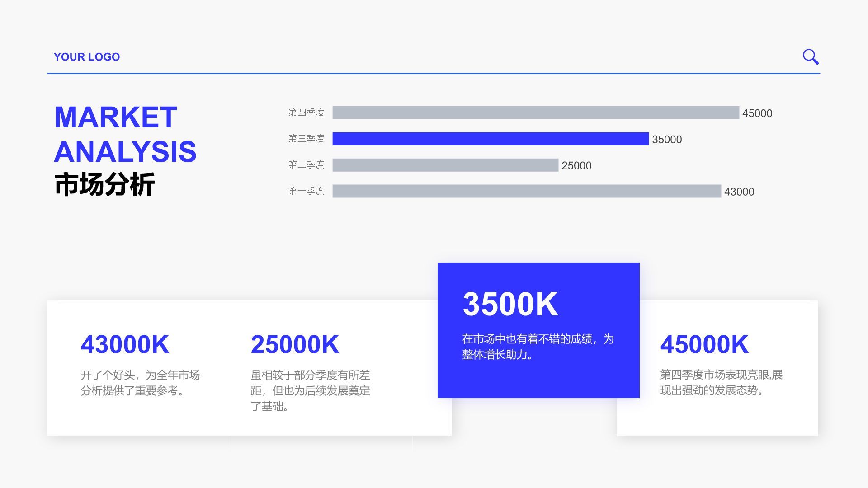
Task: Click the 市场分析 Chinese title
Action: (104, 184)
